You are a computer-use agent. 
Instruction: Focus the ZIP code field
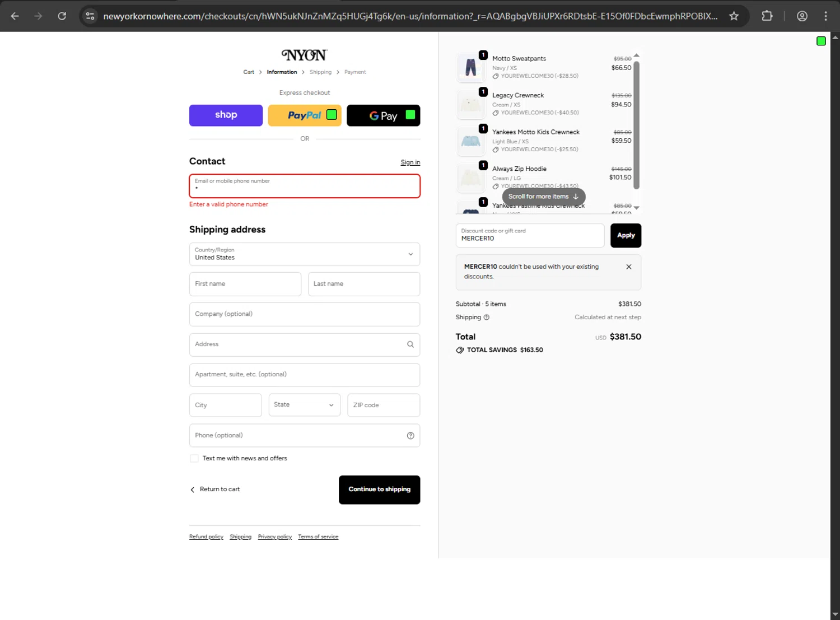[x=384, y=405]
